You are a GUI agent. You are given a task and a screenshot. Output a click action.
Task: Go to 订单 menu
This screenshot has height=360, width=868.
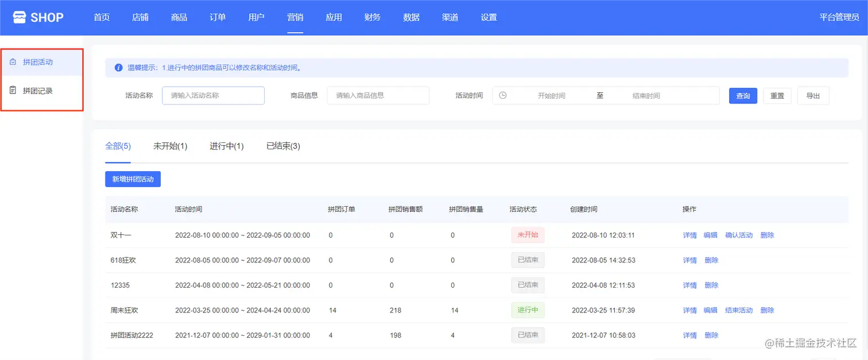[218, 17]
